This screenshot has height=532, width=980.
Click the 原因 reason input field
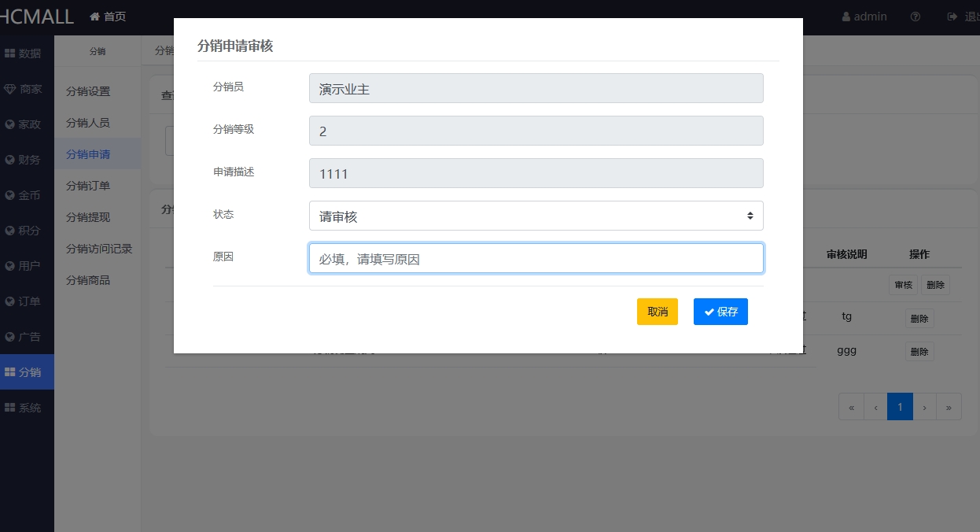tap(536, 258)
